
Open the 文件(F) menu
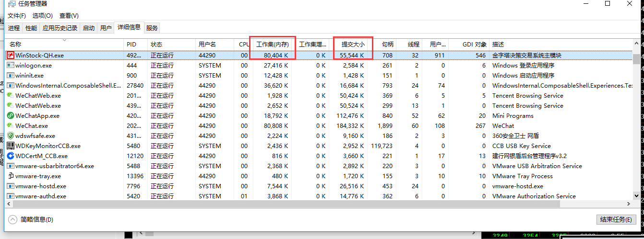click(17, 16)
